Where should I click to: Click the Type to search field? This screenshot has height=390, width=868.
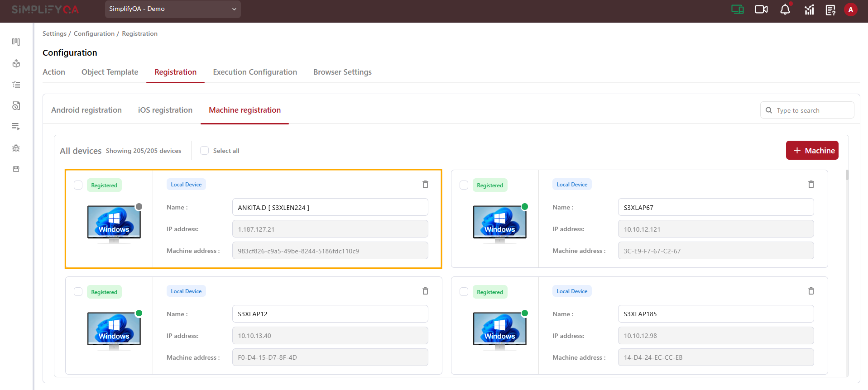[x=807, y=110]
